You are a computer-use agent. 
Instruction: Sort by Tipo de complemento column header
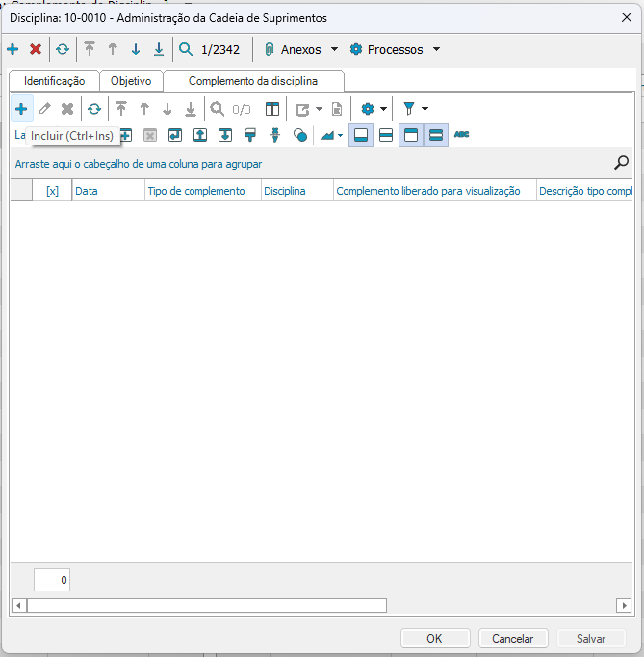[203, 191]
